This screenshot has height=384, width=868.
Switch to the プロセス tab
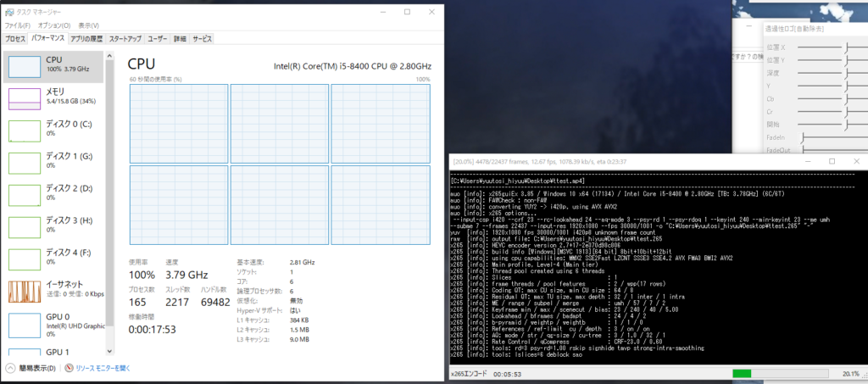pos(15,39)
